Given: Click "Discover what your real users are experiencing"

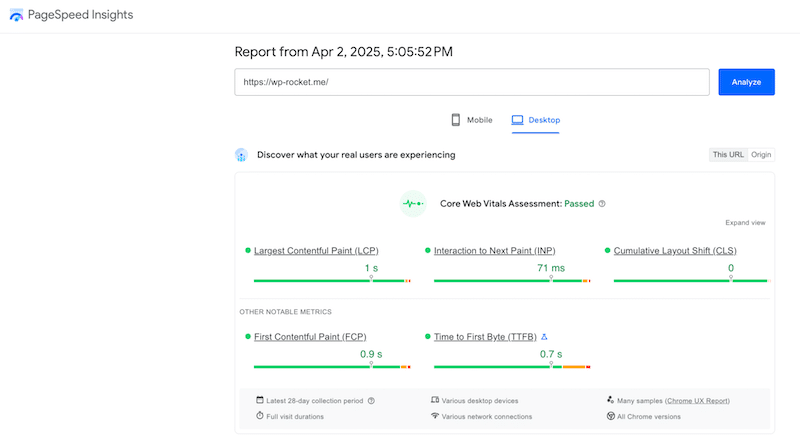Looking at the screenshot, I should pos(356,155).
